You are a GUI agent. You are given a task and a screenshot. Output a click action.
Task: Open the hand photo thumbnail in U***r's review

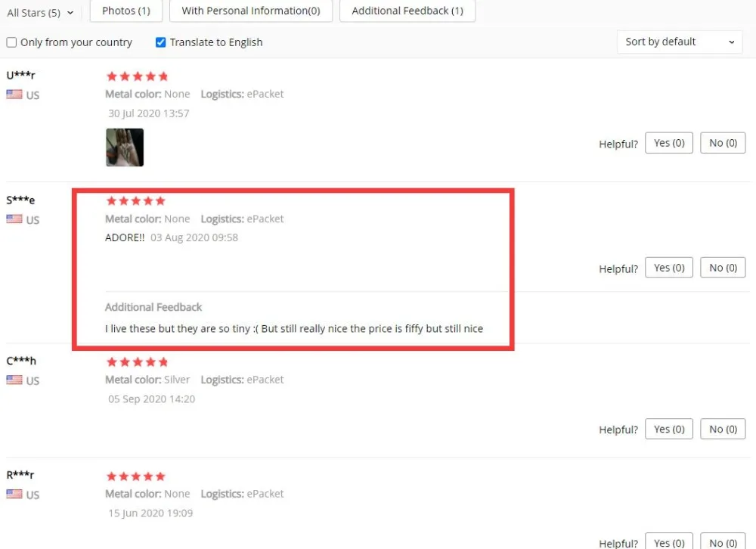coord(125,147)
